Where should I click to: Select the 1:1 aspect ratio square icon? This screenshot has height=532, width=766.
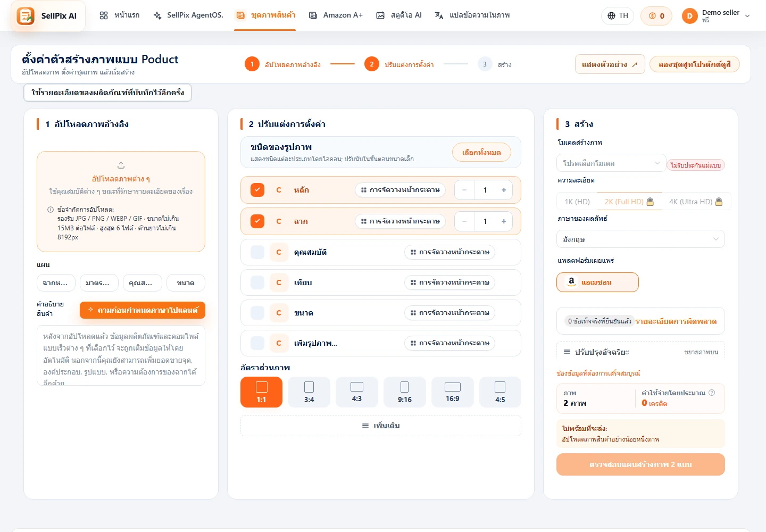(261, 387)
